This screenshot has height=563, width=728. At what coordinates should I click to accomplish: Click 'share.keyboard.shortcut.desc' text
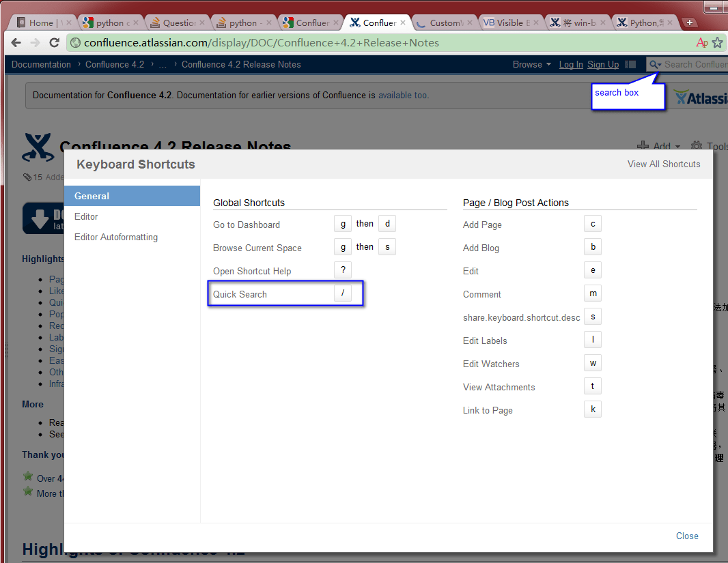521,318
